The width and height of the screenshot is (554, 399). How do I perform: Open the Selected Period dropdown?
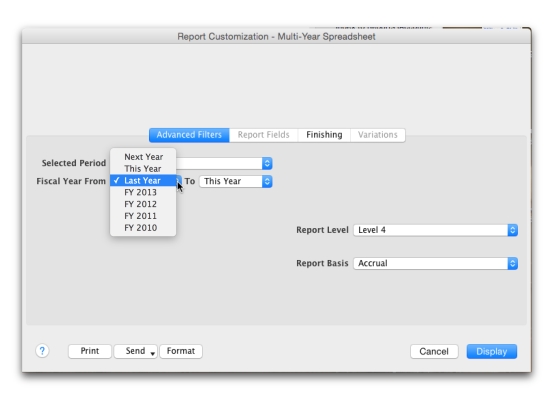[224, 163]
